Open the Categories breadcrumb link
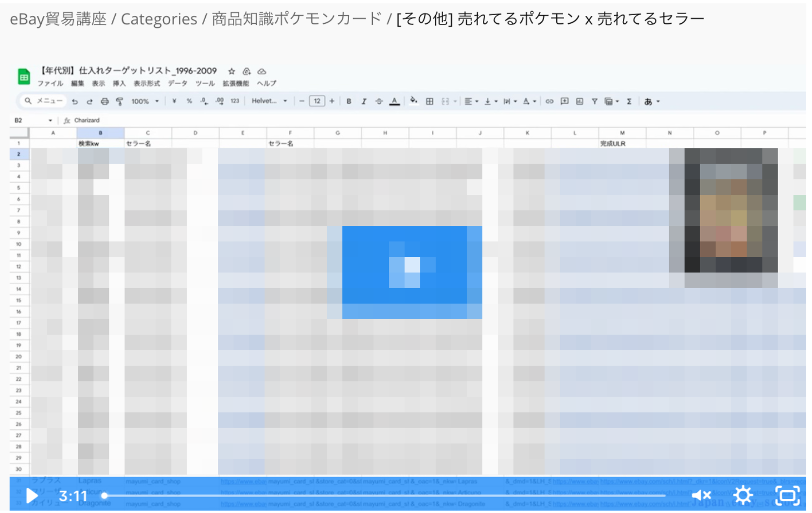The height and width of the screenshot is (513, 812). 159,19
